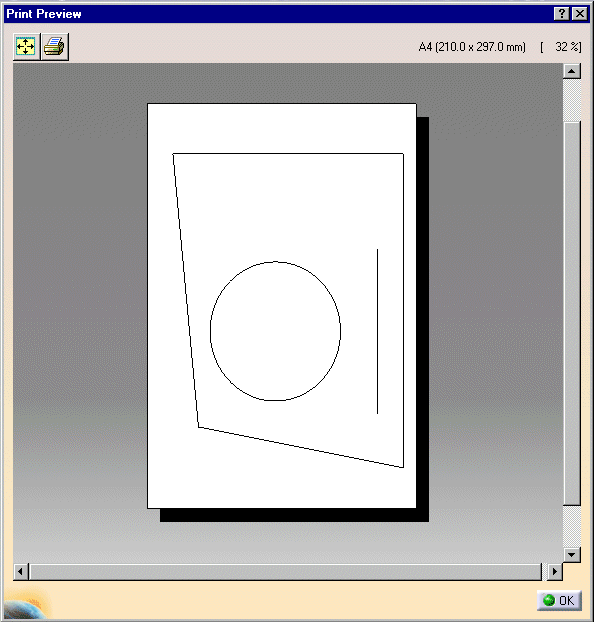Click the 32 % zoom indicator
This screenshot has height=622, width=594.
(x=561, y=47)
